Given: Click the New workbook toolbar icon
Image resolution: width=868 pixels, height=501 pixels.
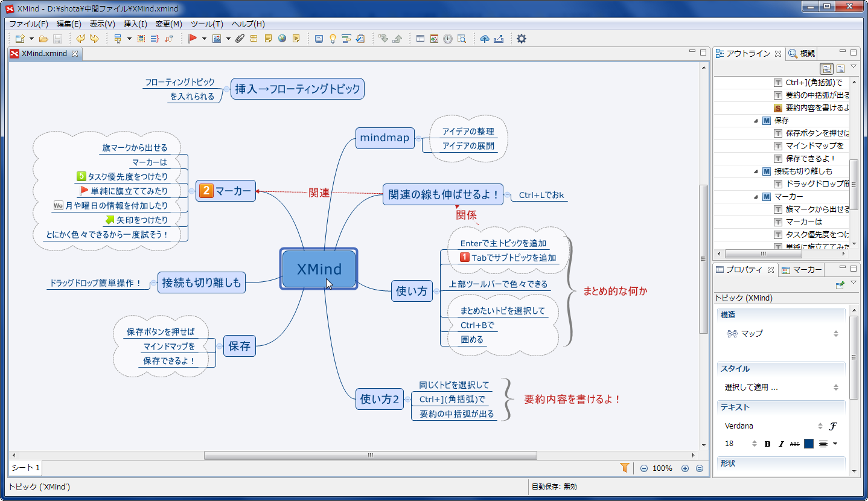Looking at the screenshot, I should coord(20,39).
